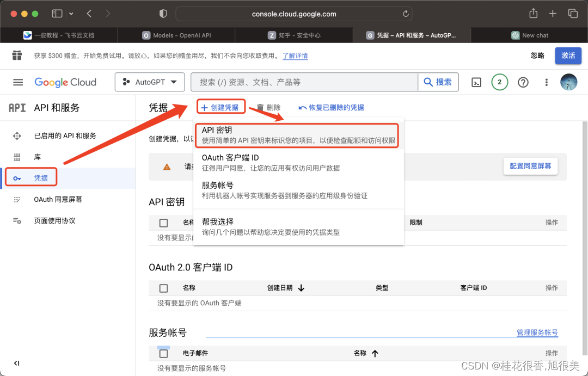
Task: Choose 服务帐号 from the menu
Action: click(298, 190)
